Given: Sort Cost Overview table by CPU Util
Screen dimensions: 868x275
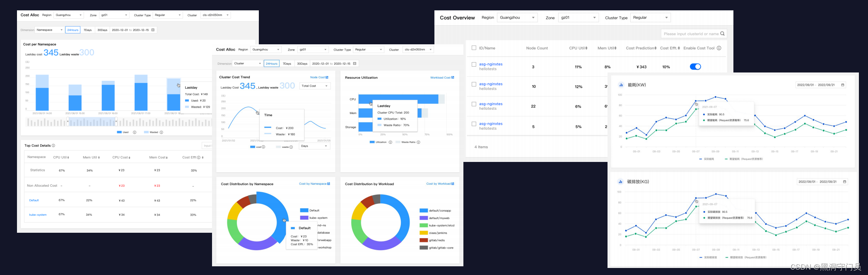Looking at the screenshot, I should pyautogui.click(x=586, y=48).
